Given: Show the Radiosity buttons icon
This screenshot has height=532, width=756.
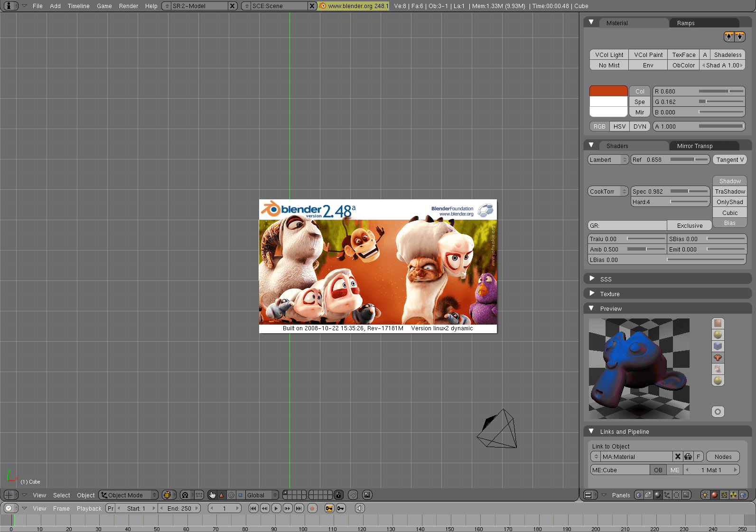Looking at the screenshot, I should tap(734, 495).
